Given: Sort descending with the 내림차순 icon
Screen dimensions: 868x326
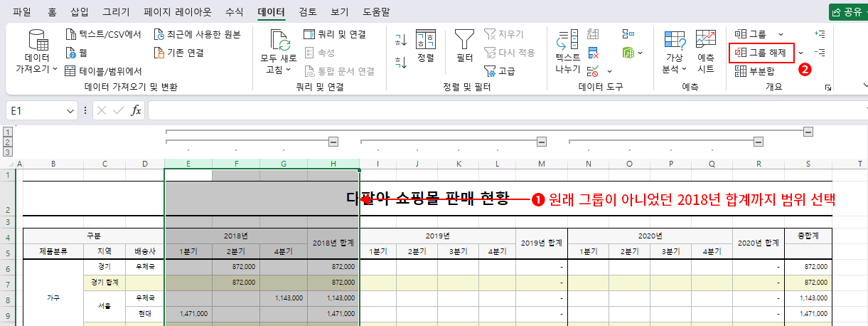Looking at the screenshot, I should (x=401, y=63).
